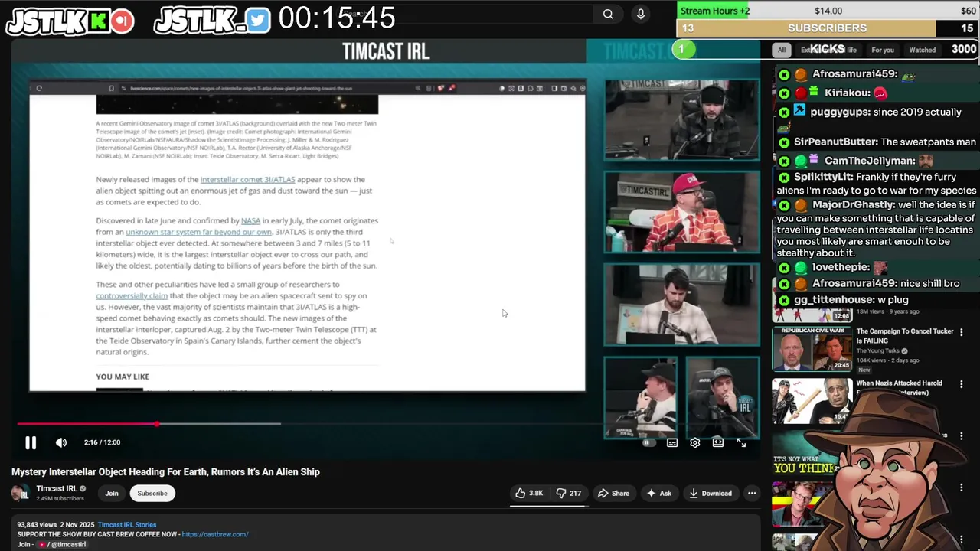Click the 'controversially claim' article link
The height and width of the screenshot is (551, 980).
tap(132, 296)
